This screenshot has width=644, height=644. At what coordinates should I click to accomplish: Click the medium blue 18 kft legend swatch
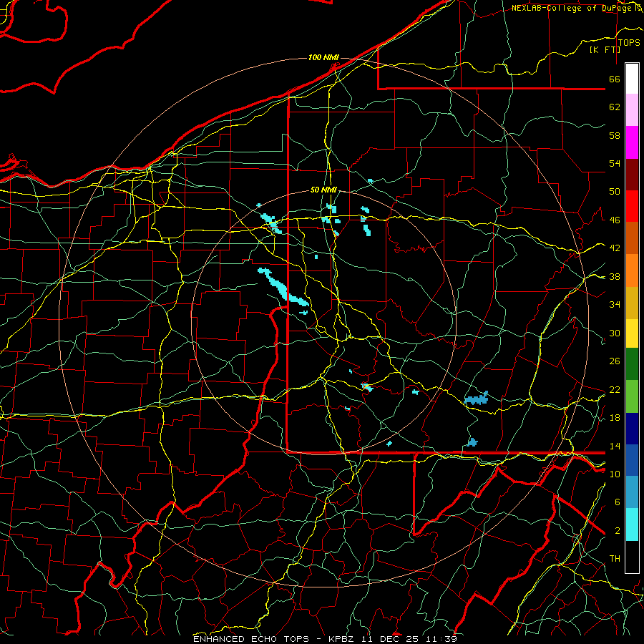632,461
